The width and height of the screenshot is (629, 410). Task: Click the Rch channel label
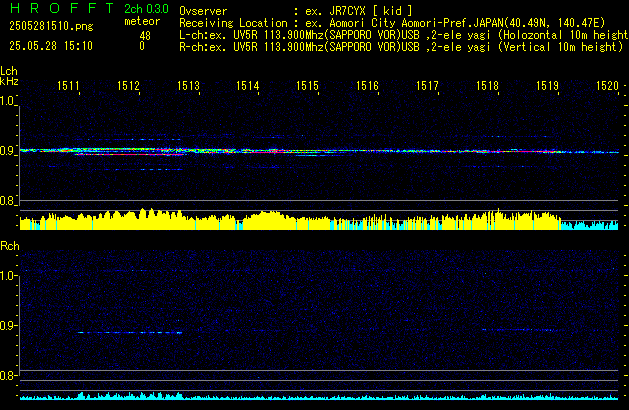pyautogui.click(x=10, y=246)
